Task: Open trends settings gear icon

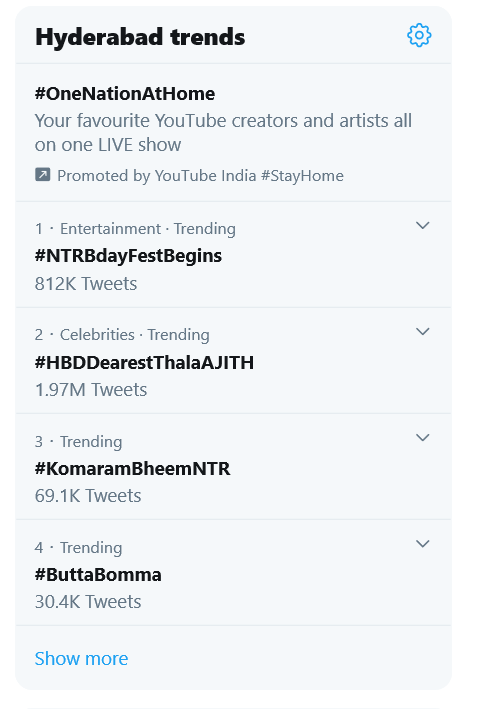Action: coord(419,35)
